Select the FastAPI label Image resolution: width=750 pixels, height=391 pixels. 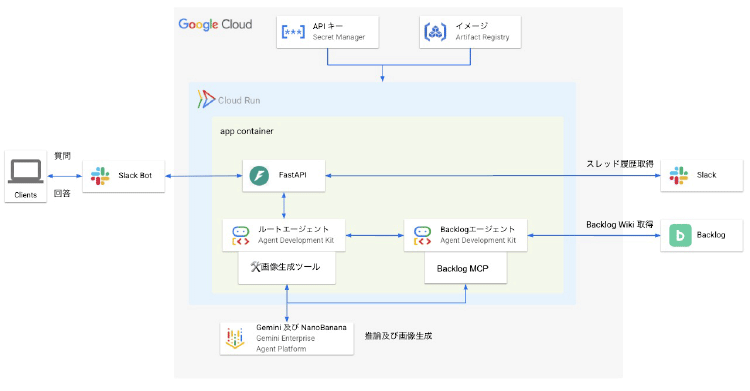[x=293, y=175]
